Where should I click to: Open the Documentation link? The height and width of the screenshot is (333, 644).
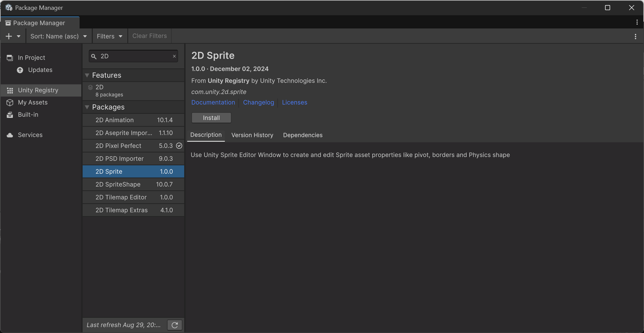[213, 102]
